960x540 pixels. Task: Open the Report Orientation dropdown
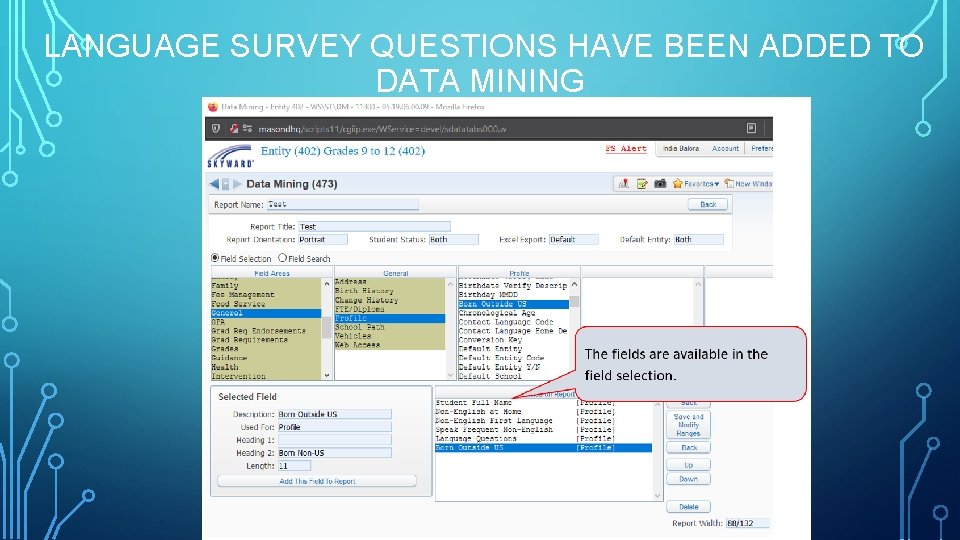pyautogui.click(x=323, y=239)
